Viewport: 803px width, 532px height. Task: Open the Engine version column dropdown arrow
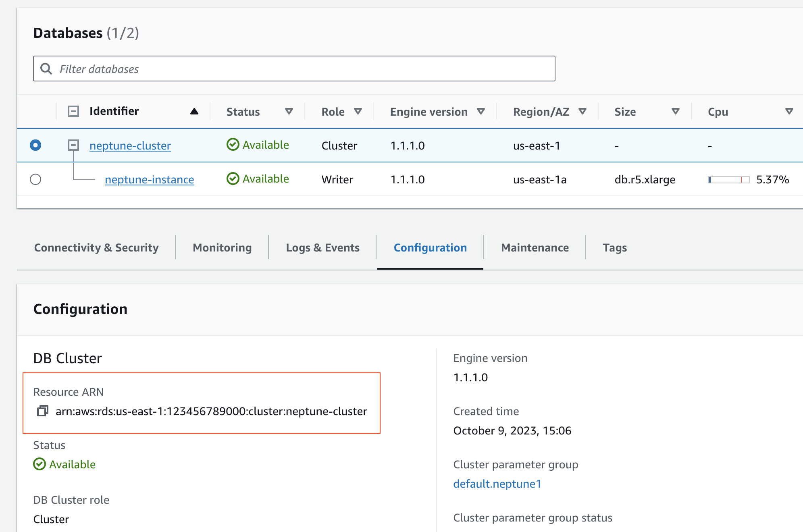pyautogui.click(x=481, y=112)
